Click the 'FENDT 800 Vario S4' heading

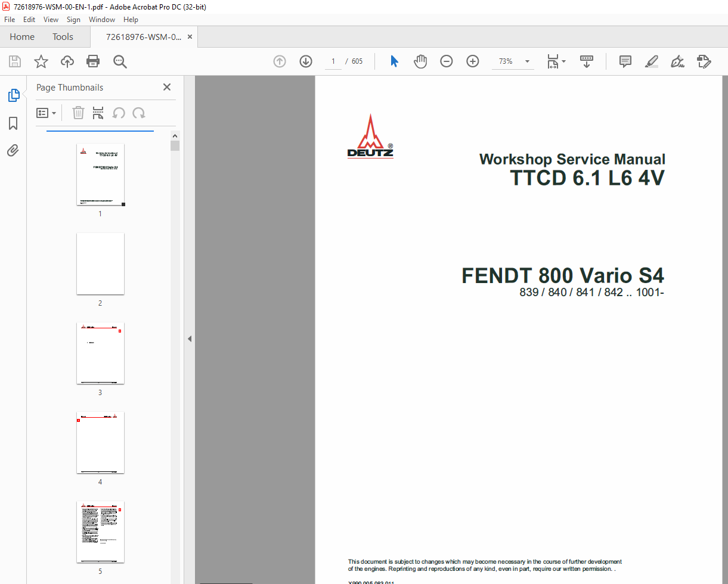click(x=563, y=275)
